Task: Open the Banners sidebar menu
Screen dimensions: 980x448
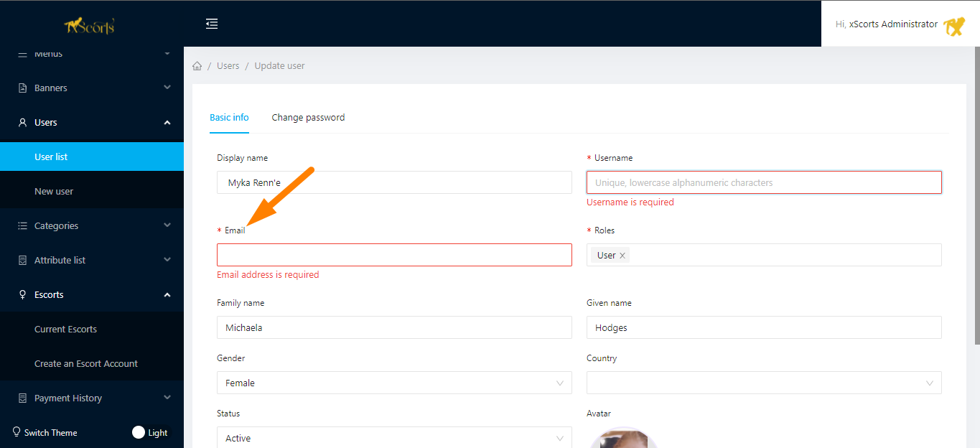Action: click(92, 88)
